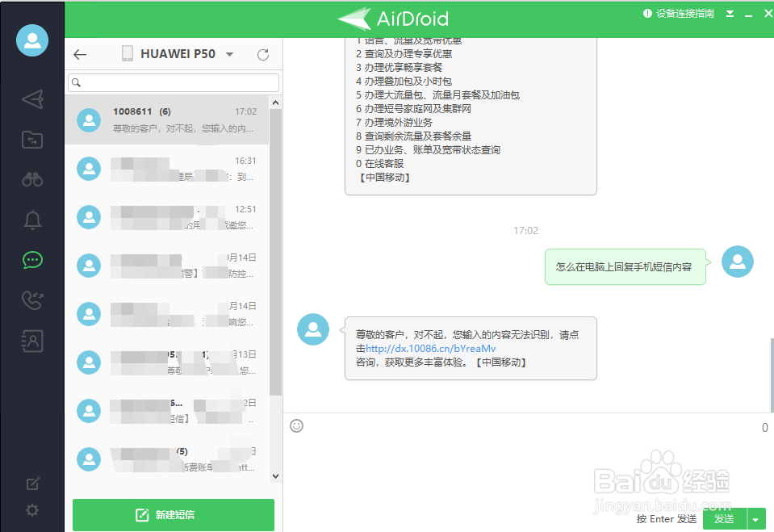This screenshot has height=532, width=774.
Task: Open the notifications bell icon
Action: [x=32, y=220]
